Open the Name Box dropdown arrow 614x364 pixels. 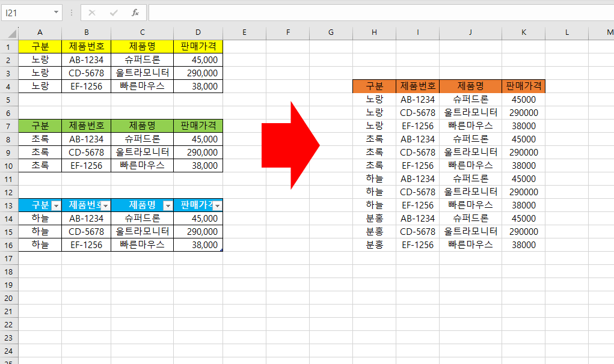pos(56,13)
